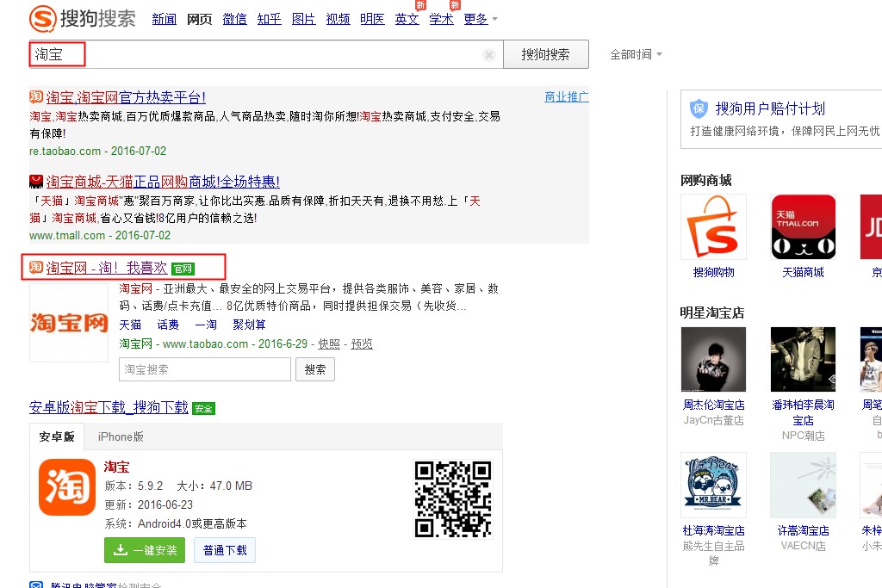Switch to 学术 search category
Screen dimensions: 882x588
pyautogui.click(x=442, y=19)
